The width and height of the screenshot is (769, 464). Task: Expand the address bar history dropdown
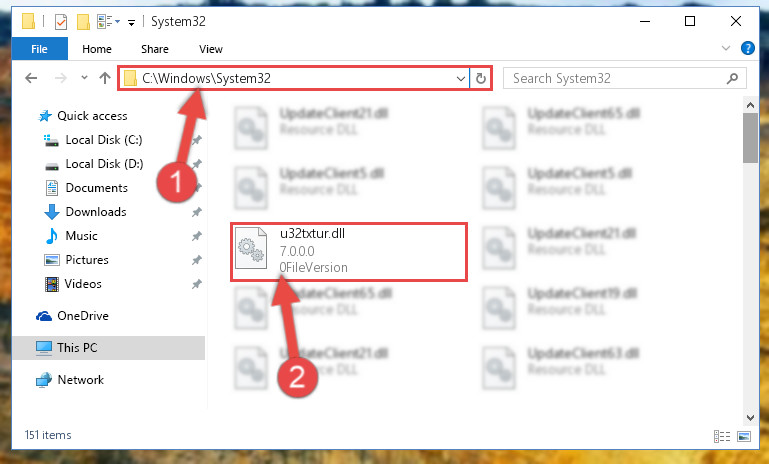tap(461, 78)
